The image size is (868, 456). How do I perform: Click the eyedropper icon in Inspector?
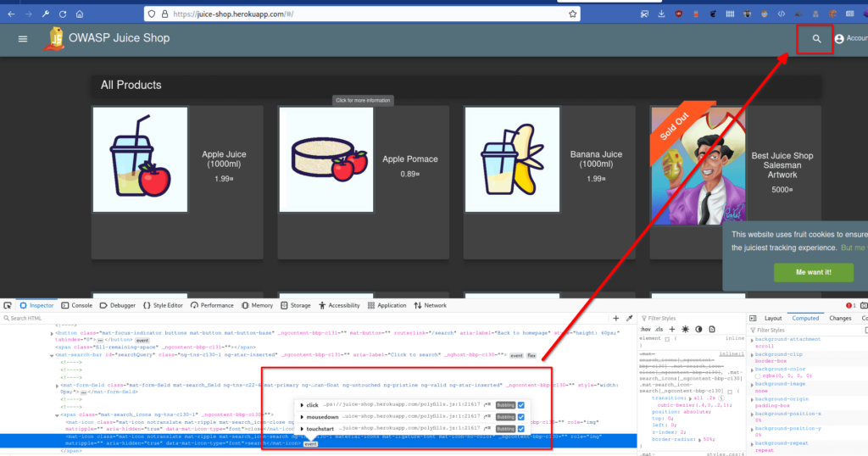(629, 318)
